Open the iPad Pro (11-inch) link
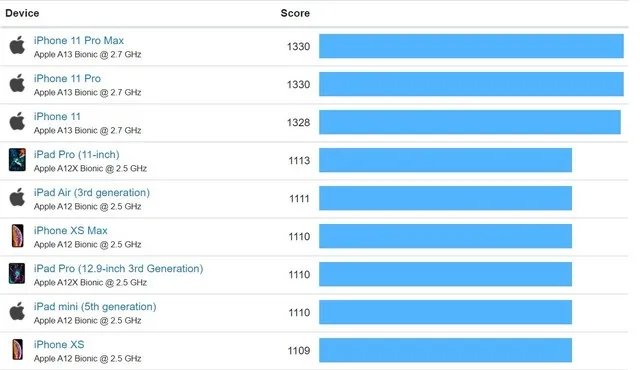The image size is (640, 370). pos(77,154)
